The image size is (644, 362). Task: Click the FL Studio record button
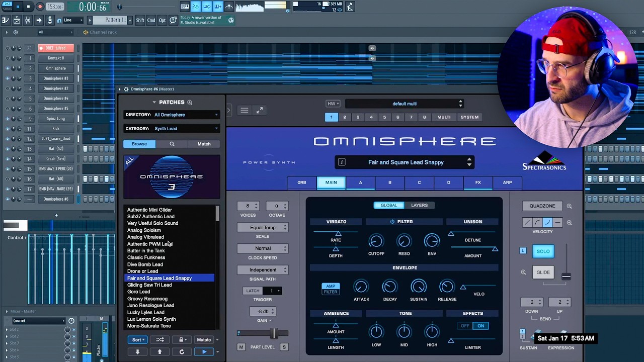pos(40,7)
